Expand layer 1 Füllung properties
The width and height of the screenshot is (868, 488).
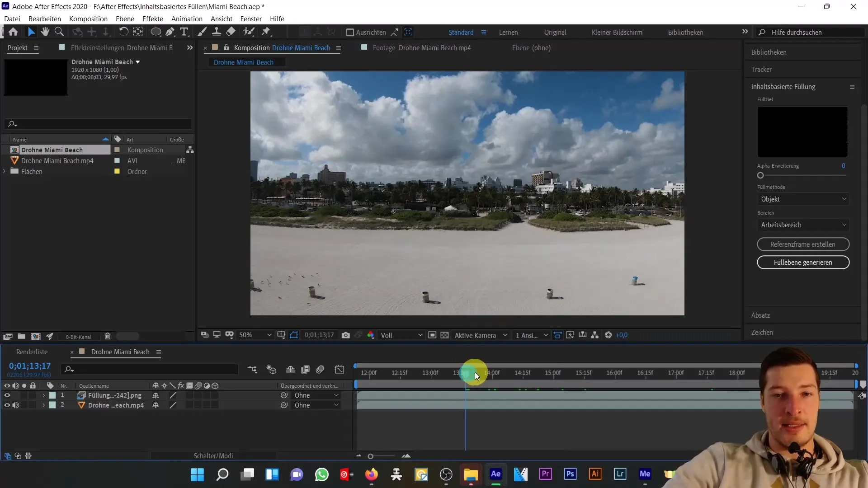(x=44, y=395)
